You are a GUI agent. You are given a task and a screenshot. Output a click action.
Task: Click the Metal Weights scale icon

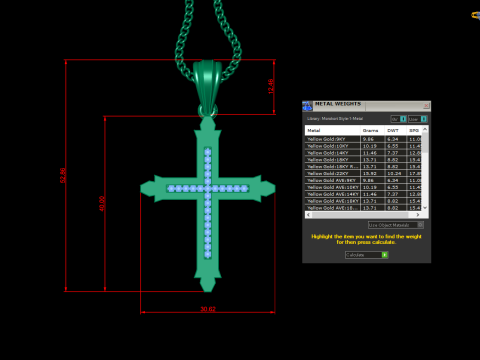pyautogui.click(x=307, y=106)
